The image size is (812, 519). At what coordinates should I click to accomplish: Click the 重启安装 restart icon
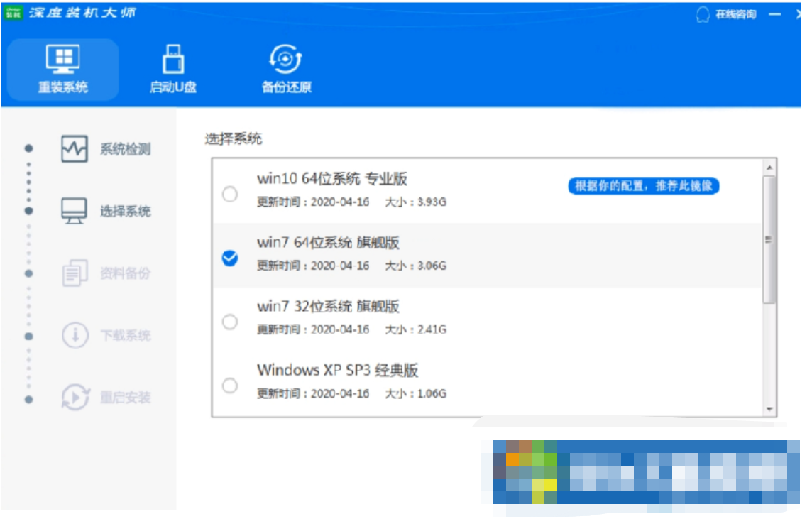(75, 397)
